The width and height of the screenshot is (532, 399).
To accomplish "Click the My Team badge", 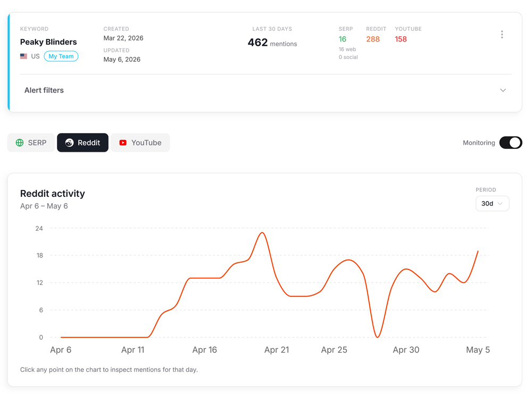I will click(61, 56).
